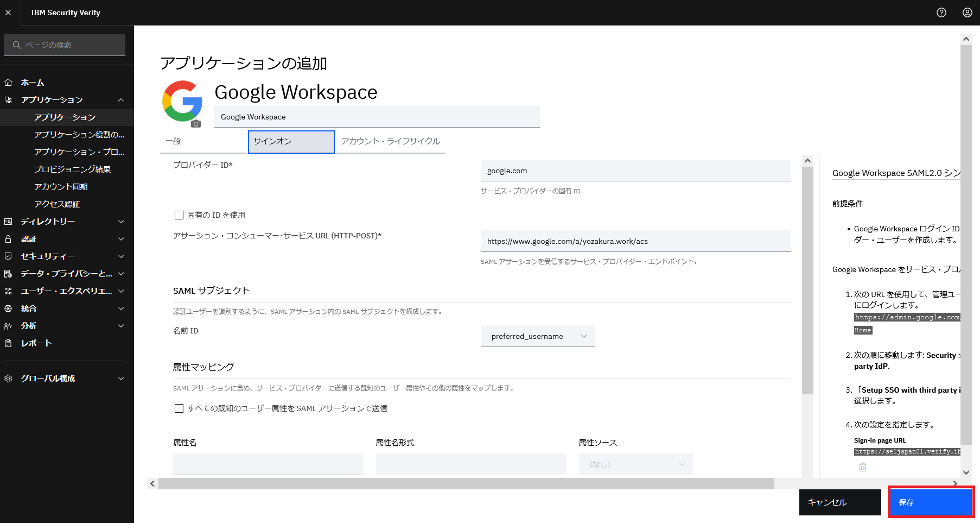
Task: Change the logo via camera icon
Action: [196, 124]
